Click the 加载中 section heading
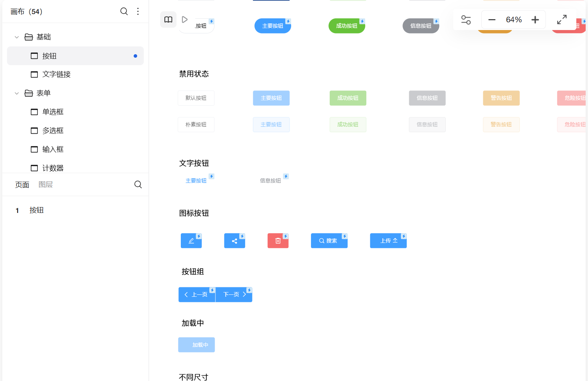The width and height of the screenshot is (588, 381). pyautogui.click(x=193, y=323)
